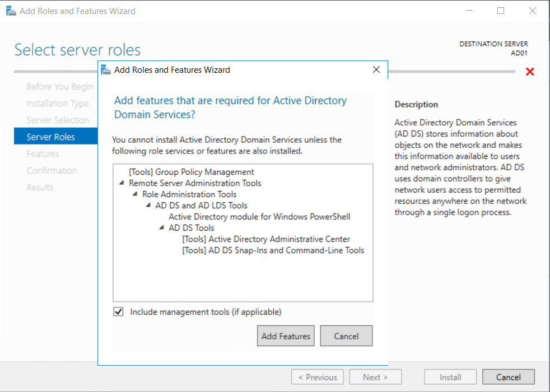Collapse the AD DS Tools node
Viewport: 550px width, 392px height.
pyautogui.click(x=162, y=228)
